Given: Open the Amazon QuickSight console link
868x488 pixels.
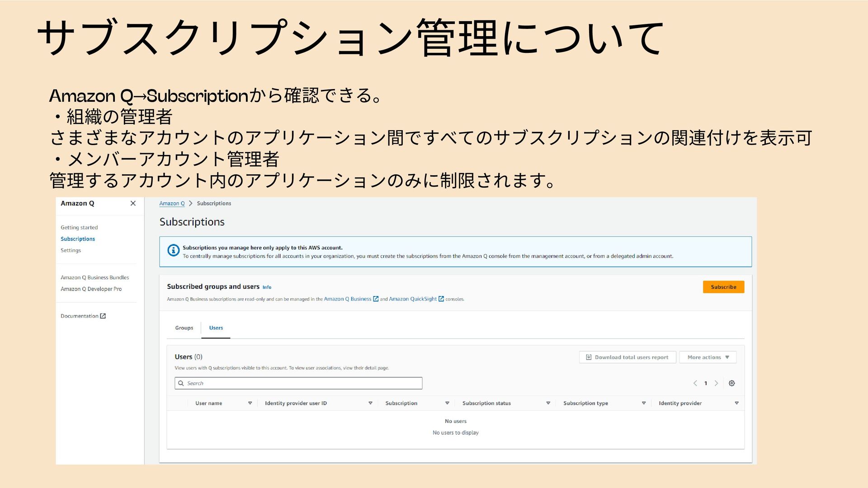Looking at the screenshot, I should click(416, 299).
